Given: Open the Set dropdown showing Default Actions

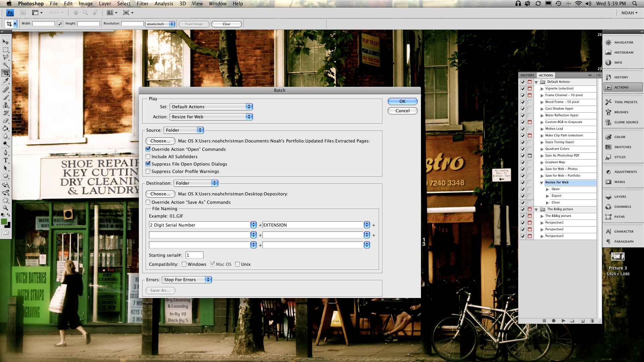Looking at the screenshot, I should 211,107.
